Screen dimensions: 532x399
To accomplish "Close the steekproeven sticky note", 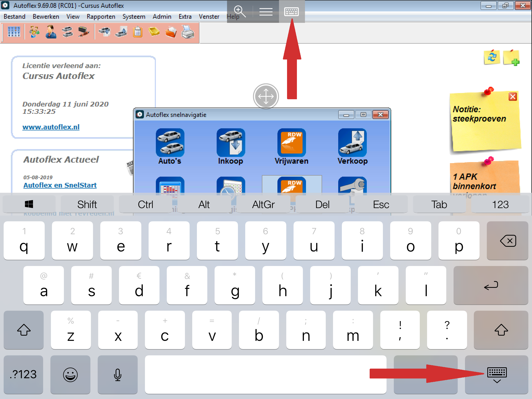I will coord(513,97).
